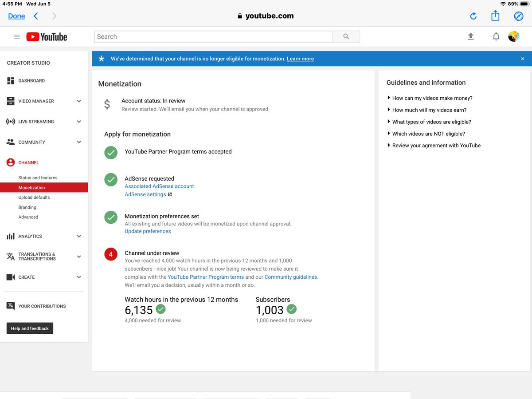This screenshot has width=532, height=399.
Task: Go back with the browser arrow
Action: point(36,16)
